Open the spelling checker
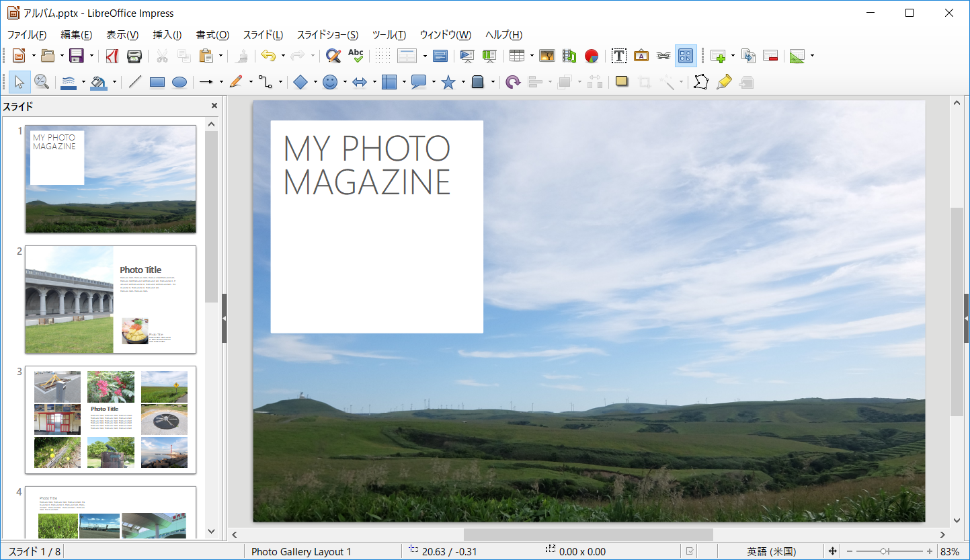This screenshot has height=560, width=970. pyautogui.click(x=356, y=56)
